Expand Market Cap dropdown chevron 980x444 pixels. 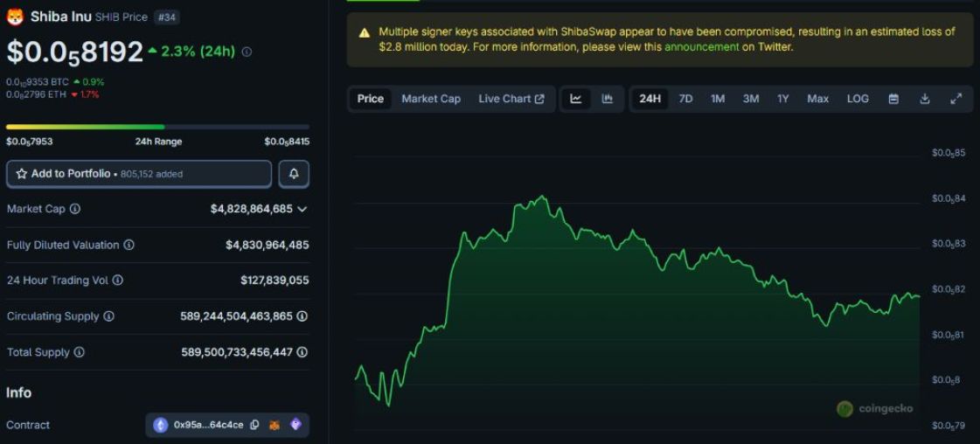click(302, 209)
